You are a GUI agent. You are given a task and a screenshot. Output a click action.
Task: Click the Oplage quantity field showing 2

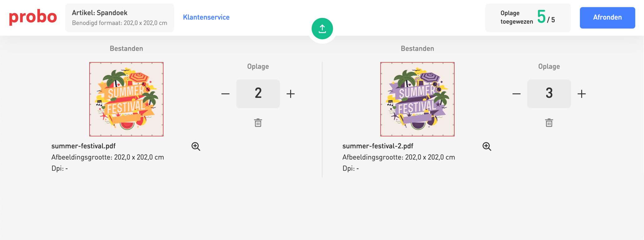pos(258,94)
